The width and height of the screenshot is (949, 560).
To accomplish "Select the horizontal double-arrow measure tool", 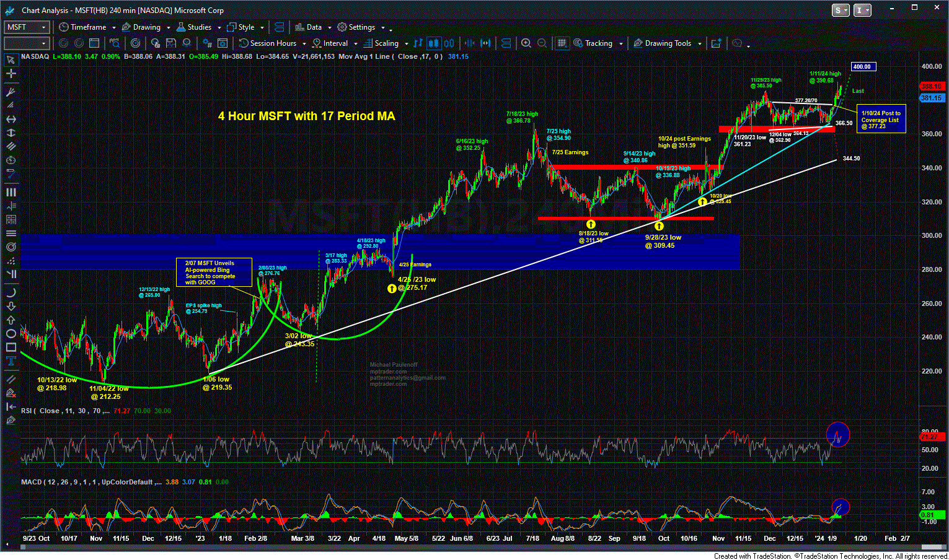I will click(11, 119).
